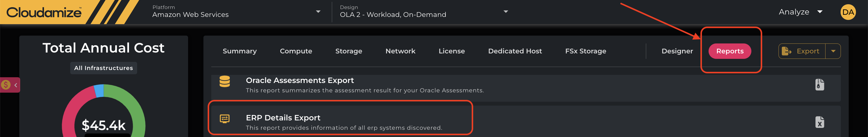Open the Designer view
The width and height of the screenshot is (868, 137).
tap(677, 51)
